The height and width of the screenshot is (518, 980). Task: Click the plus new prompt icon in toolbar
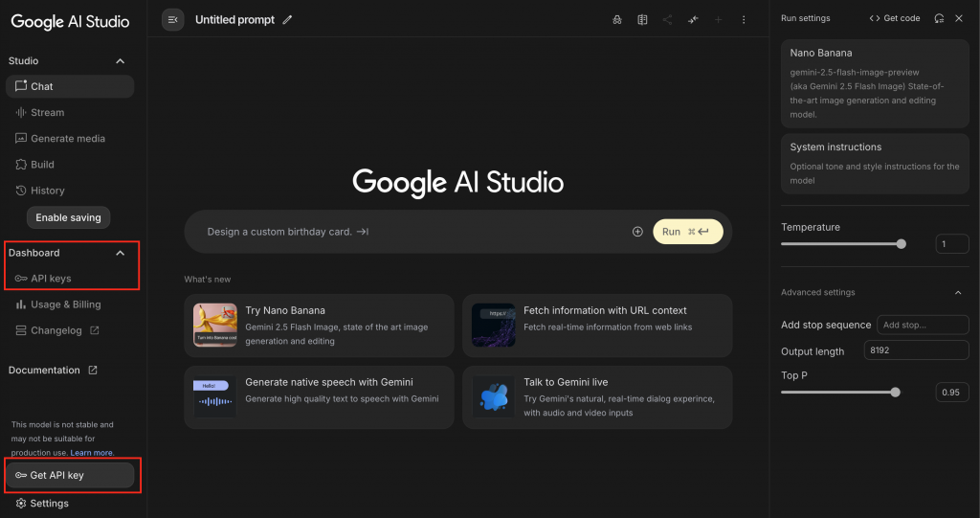click(718, 20)
